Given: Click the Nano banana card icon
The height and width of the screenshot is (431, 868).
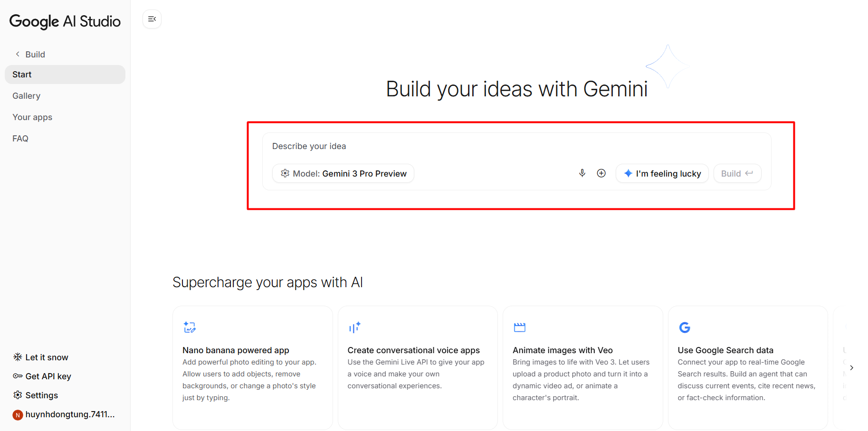Looking at the screenshot, I should pyautogui.click(x=190, y=327).
